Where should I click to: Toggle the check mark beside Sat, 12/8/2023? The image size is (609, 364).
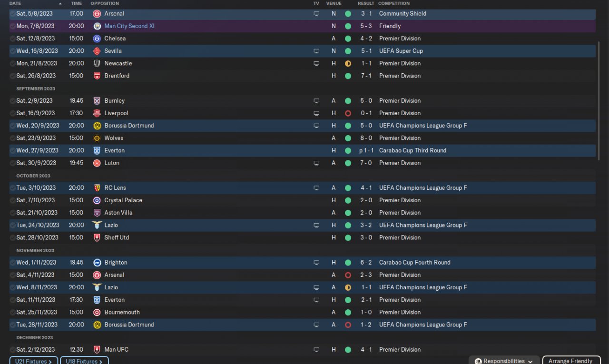point(12,39)
